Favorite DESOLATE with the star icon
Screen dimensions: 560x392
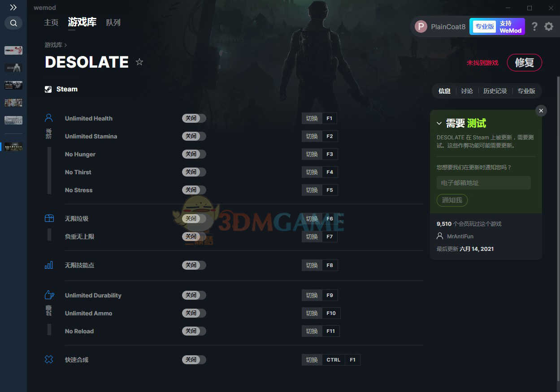coord(139,62)
